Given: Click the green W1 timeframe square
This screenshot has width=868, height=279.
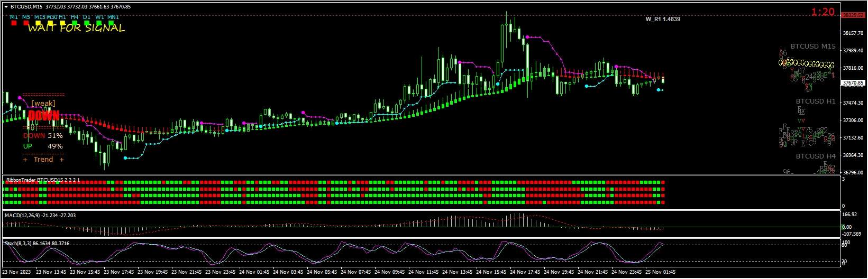Looking at the screenshot, I should click(x=99, y=23).
